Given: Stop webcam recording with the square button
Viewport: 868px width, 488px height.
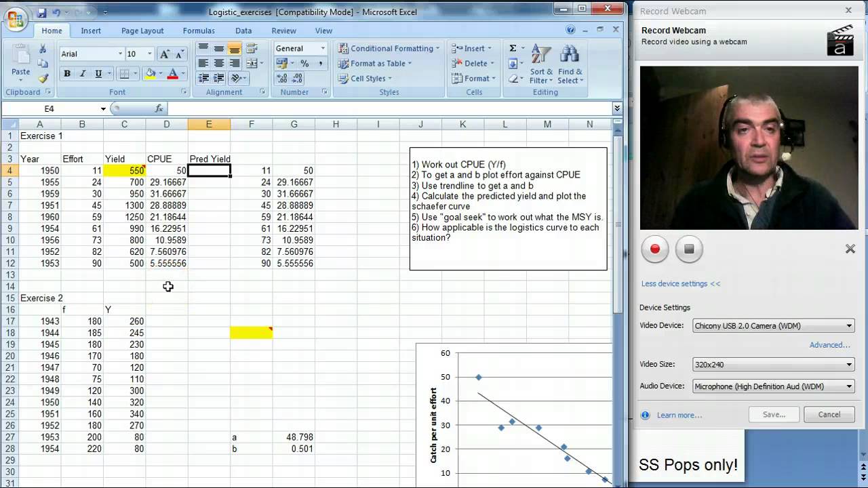Looking at the screenshot, I should (x=689, y=249).
